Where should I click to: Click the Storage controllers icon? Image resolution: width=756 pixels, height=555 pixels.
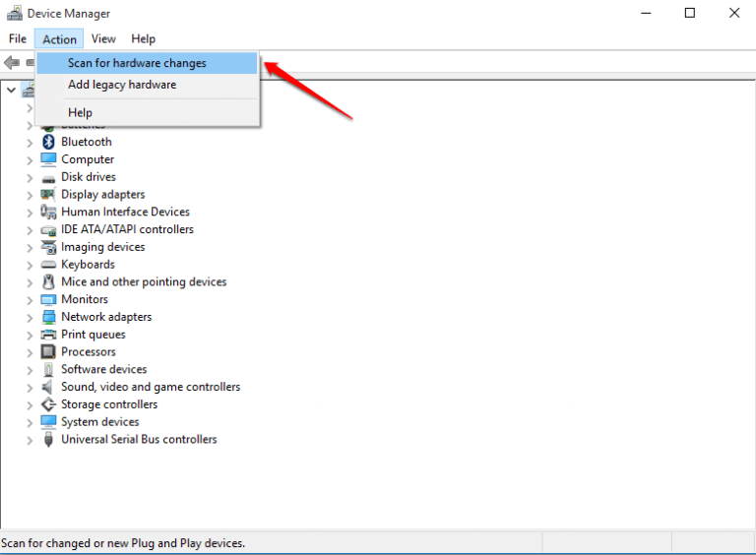48,404
